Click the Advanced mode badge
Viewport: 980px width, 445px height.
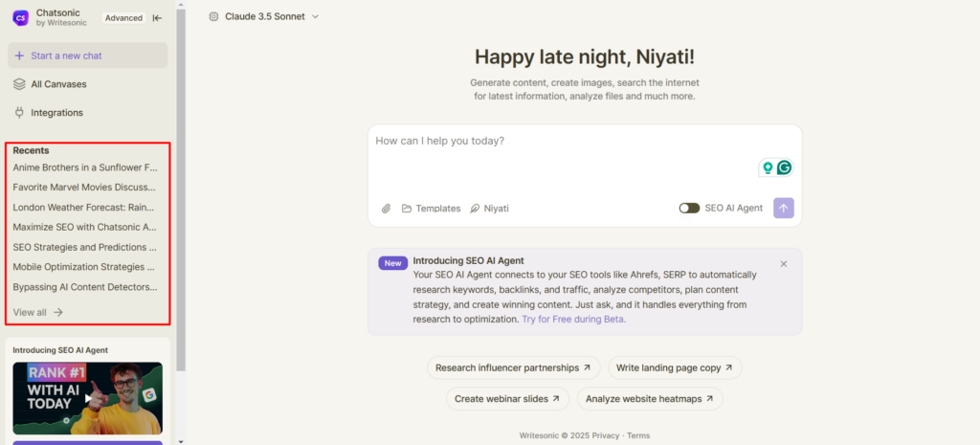123,18
